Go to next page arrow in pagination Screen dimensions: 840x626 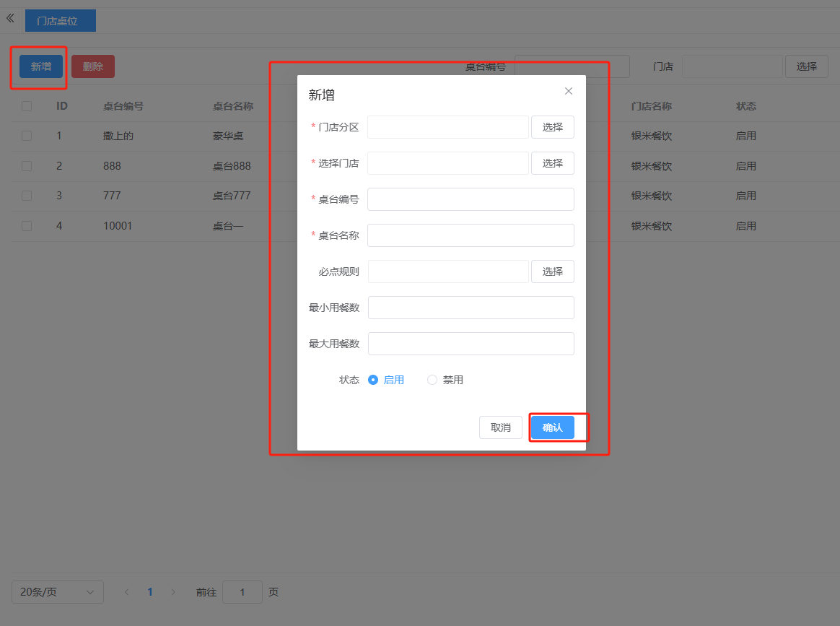coord(173,592)
